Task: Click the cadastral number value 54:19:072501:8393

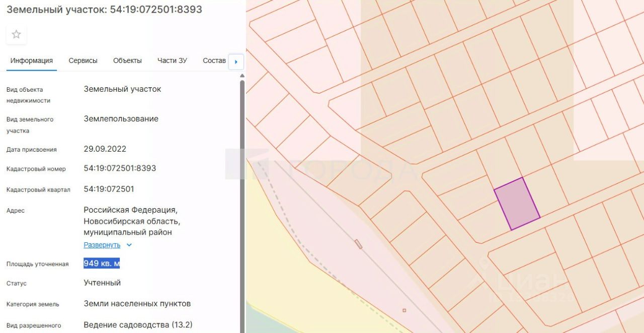Action: coord(120,168)
